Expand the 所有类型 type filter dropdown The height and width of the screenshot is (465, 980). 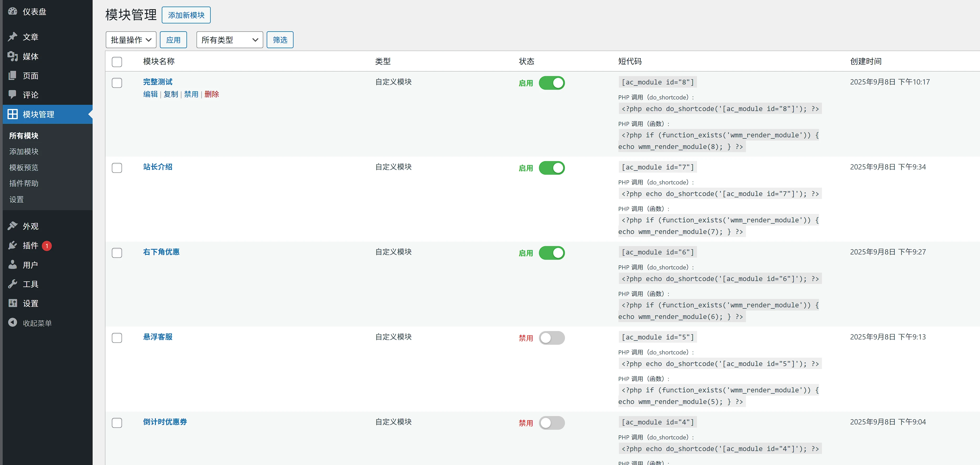tap(229, 40)
